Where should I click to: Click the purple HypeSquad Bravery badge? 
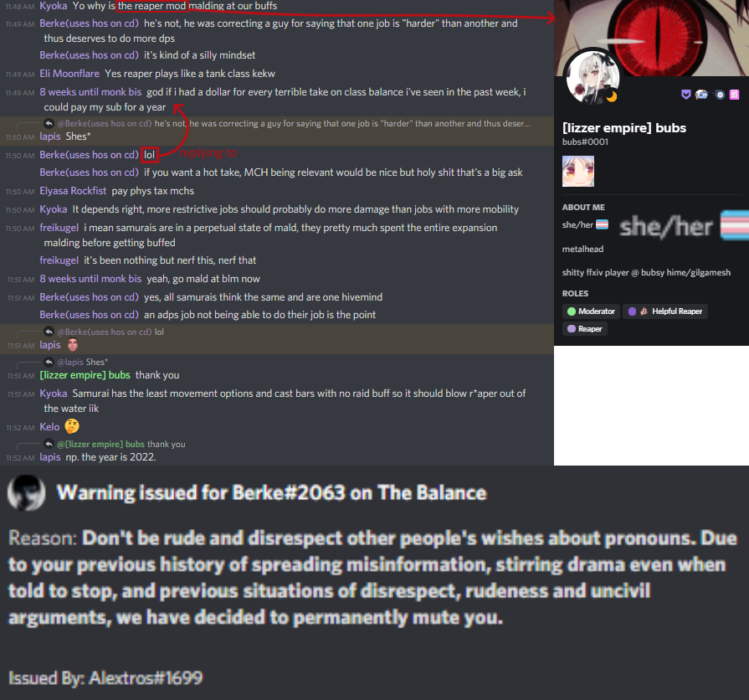(x=686, y=95)
